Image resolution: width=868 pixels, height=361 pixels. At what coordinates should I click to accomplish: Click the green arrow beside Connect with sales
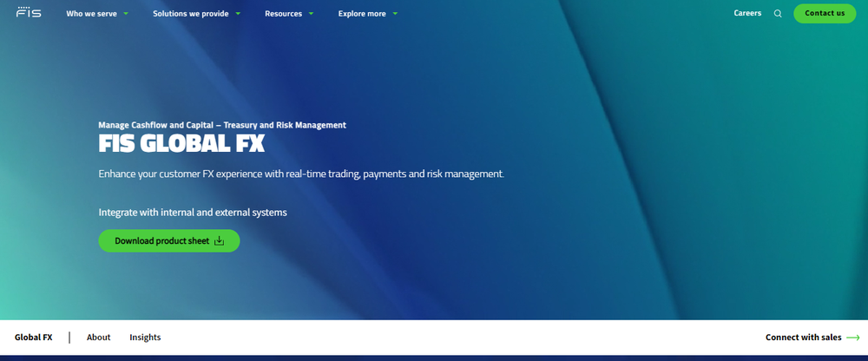[x=853, y=338]
